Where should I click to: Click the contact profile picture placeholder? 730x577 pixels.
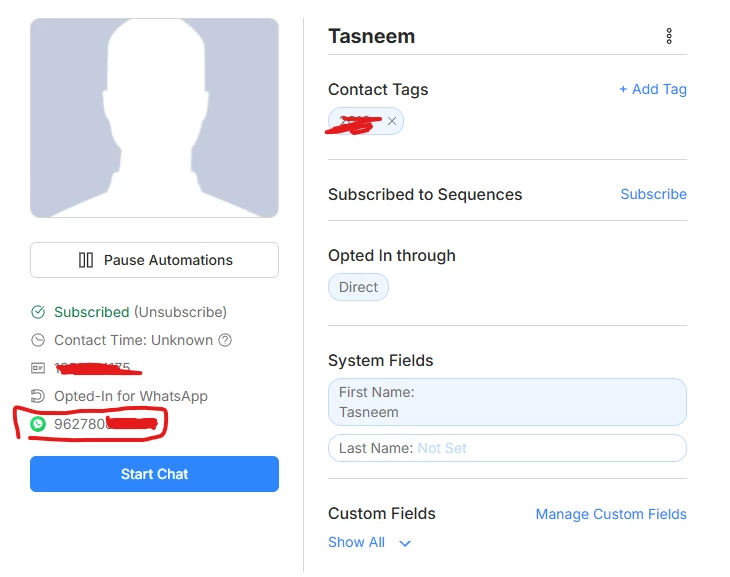[x=154, y=118]
